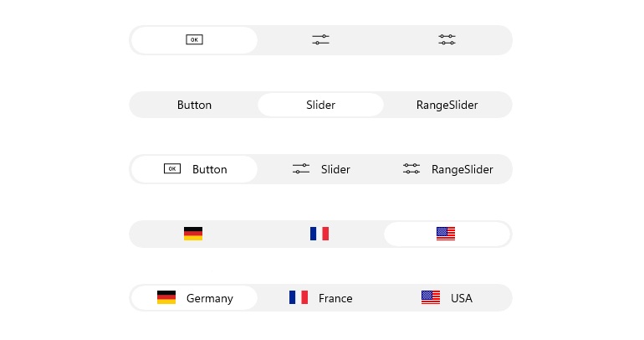The height and width of the screenshot is (340, 644).
Task: Select the text-only Slider segment
Action: click(321, 105)
